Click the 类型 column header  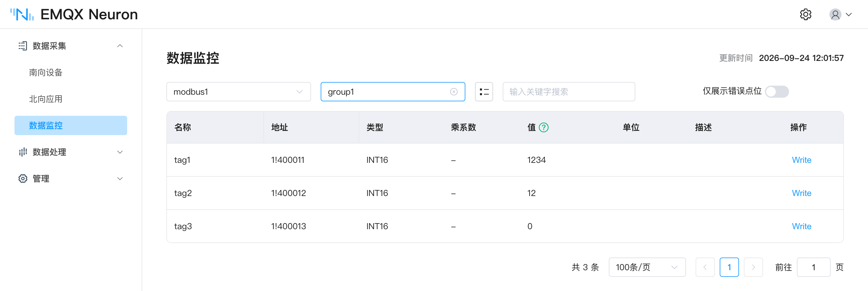375,128
